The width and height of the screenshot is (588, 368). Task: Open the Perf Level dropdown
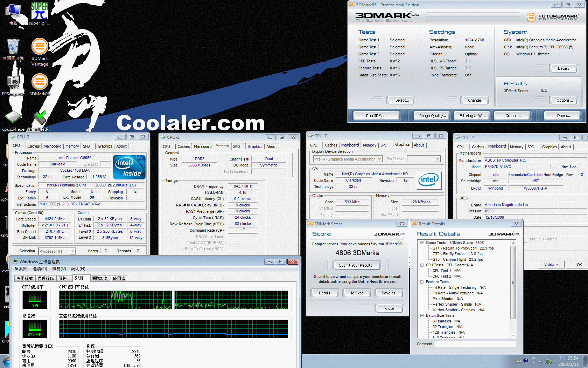[x=437, y=159]
